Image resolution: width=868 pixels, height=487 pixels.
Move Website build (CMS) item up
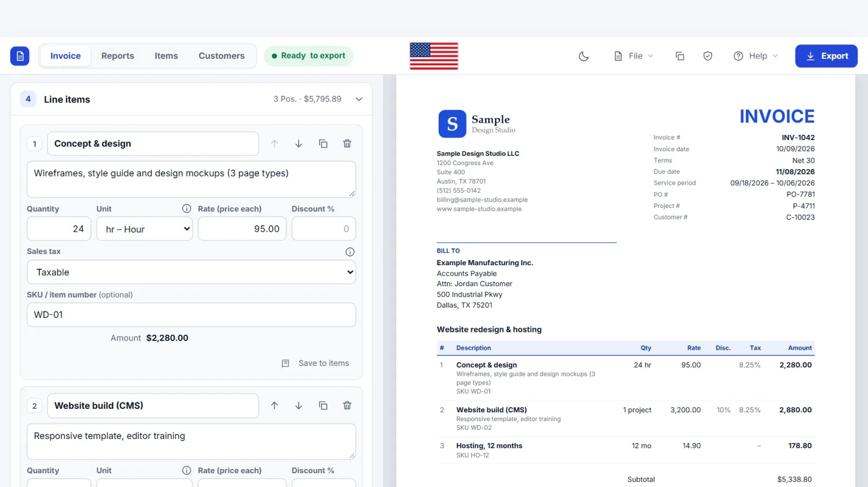274,406
